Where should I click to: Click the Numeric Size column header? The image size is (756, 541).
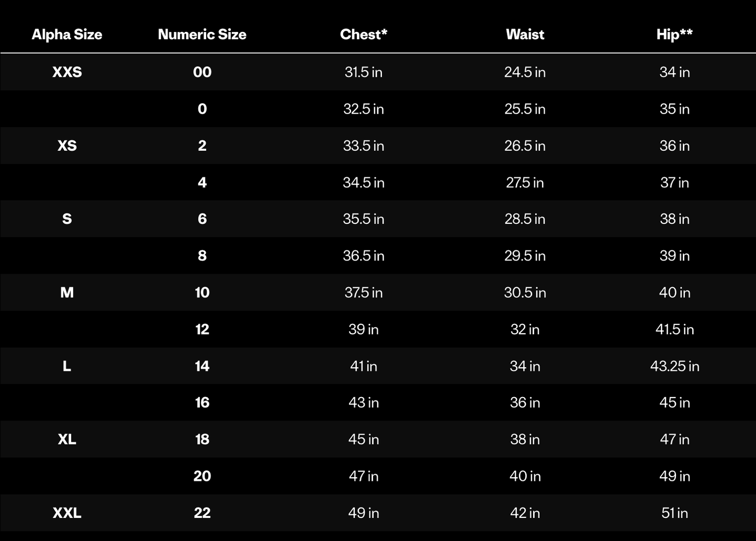[202, 35]
